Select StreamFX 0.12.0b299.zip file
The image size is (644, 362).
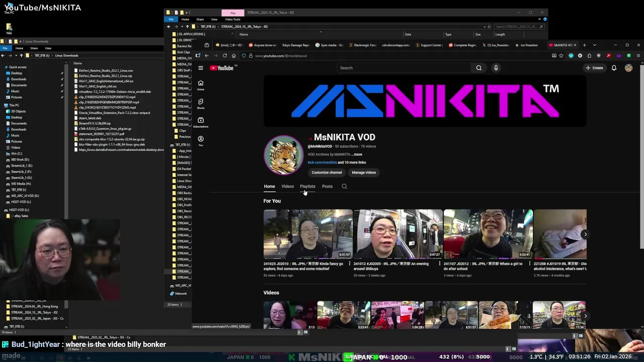coord(95,123)
